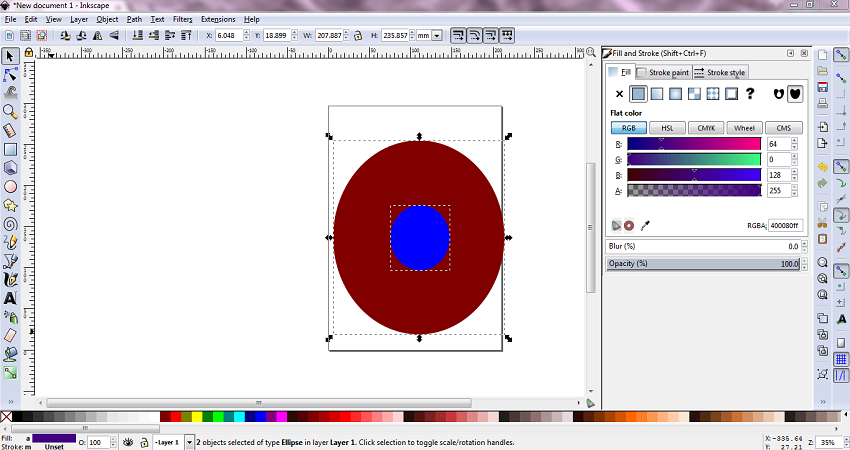Viewport: 850px width, 450px height.
Task: Pick color with the dropper icon
Action: pyautogui.click(x=645, y=226)
